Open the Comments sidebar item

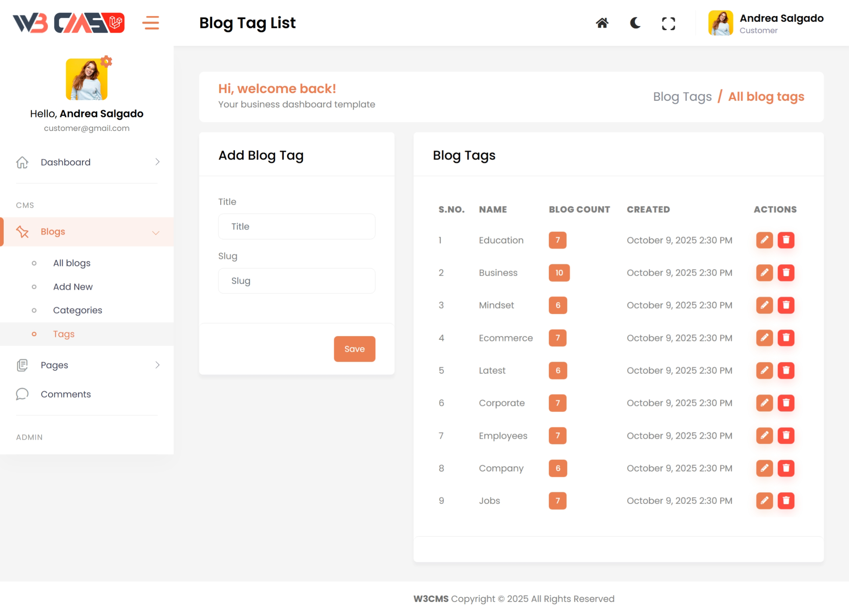[x=66, y=394]
